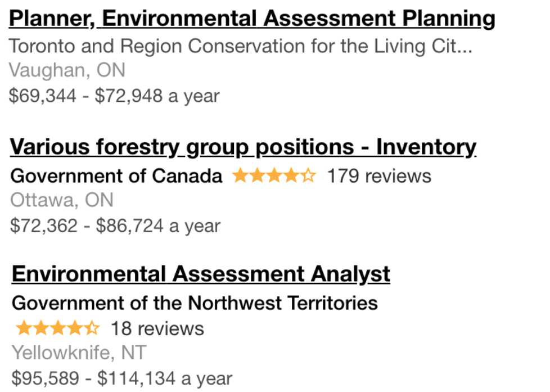View the 179 reviews

coord(379,176)
